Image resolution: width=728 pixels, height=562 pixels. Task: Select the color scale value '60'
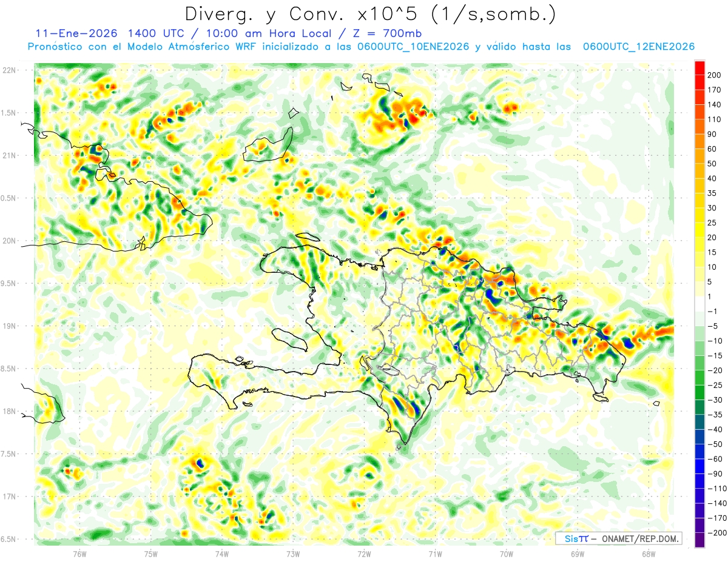(x=712, y=149)
